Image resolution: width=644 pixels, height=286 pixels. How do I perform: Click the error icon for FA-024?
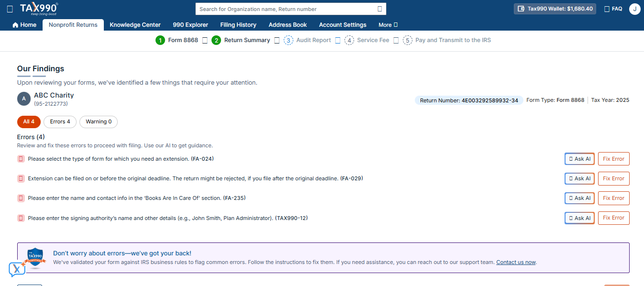pyautogui.click(x=21, y=159)
